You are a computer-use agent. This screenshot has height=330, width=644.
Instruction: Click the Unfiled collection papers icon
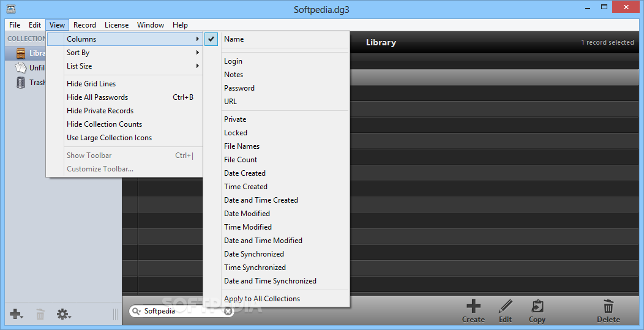pos(21,67)
